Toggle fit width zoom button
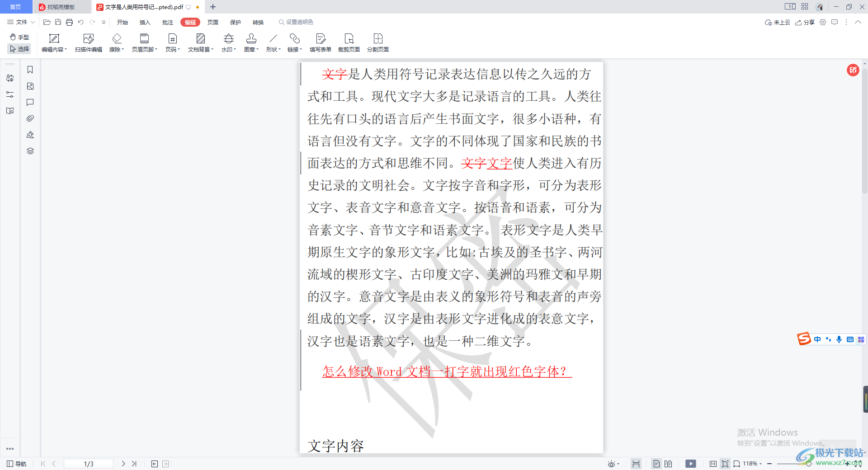 coord(736,464)
